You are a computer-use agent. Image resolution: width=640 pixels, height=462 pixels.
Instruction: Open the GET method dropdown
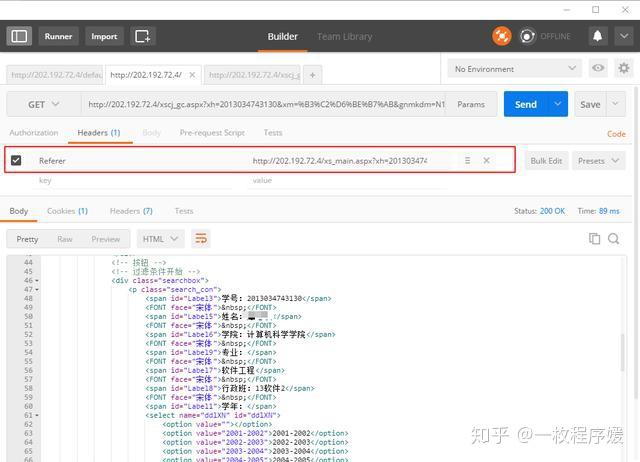pyautogui.click(x=44, y=104)
